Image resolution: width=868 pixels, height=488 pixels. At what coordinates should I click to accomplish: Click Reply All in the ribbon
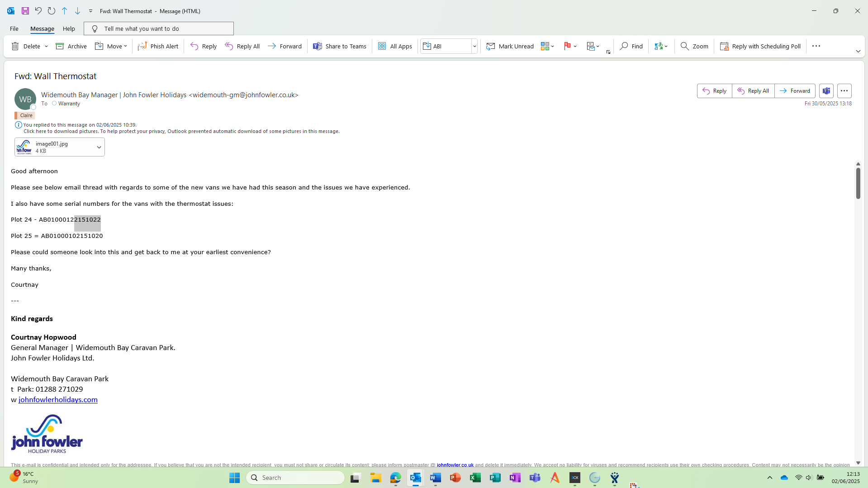tap(242, 46)
